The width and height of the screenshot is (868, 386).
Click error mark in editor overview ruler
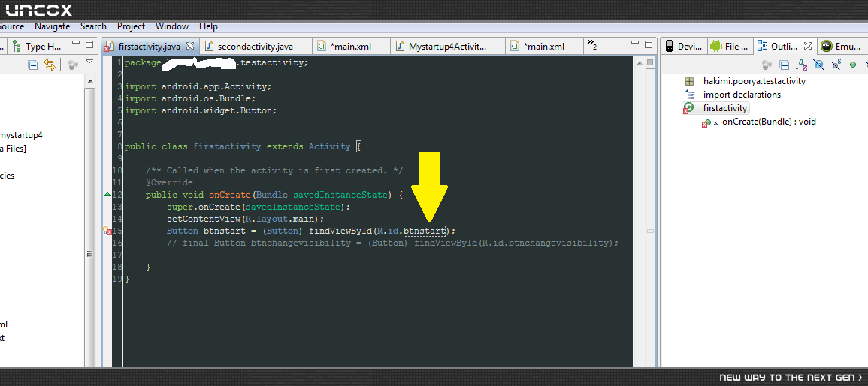click(x=651, y=231)
